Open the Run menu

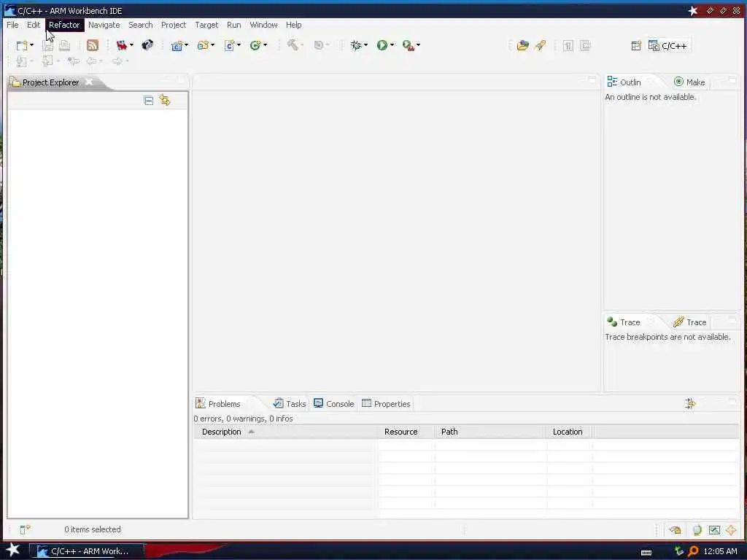click(x=233, y=25)
